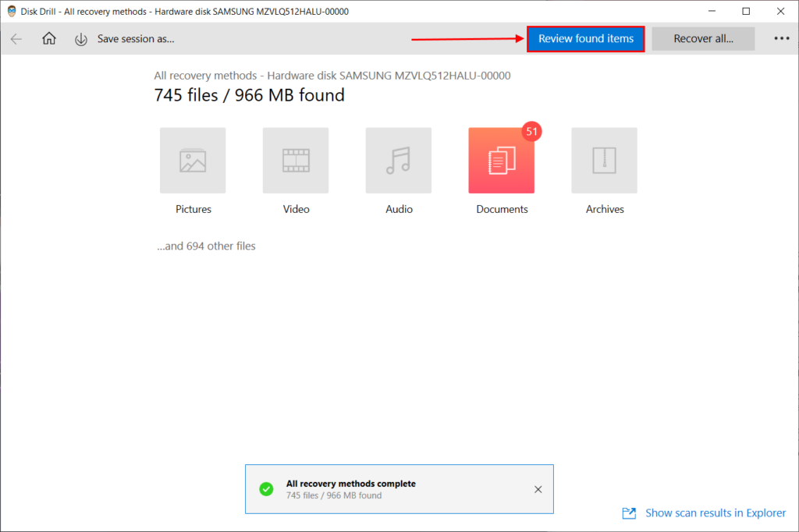Select the Archives category tile
The height and width of the screenshot is (532, 799).
[605, 161]
